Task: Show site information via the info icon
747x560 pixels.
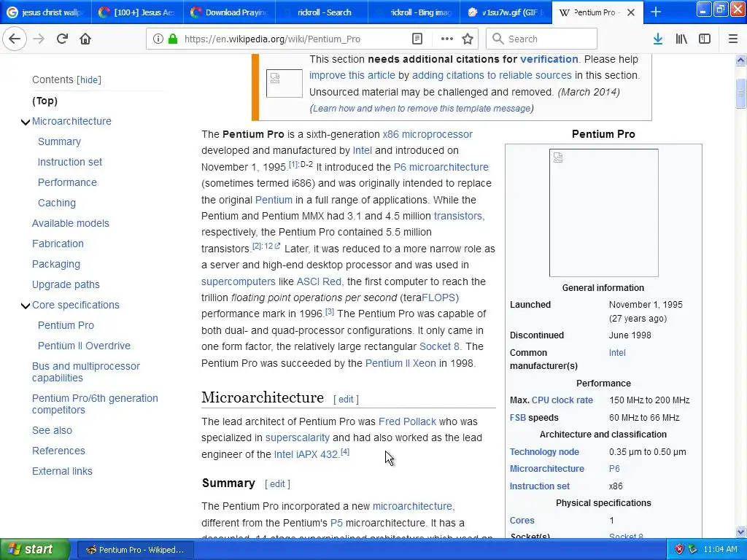Action: pyautogui.click(x=158, y=39)
